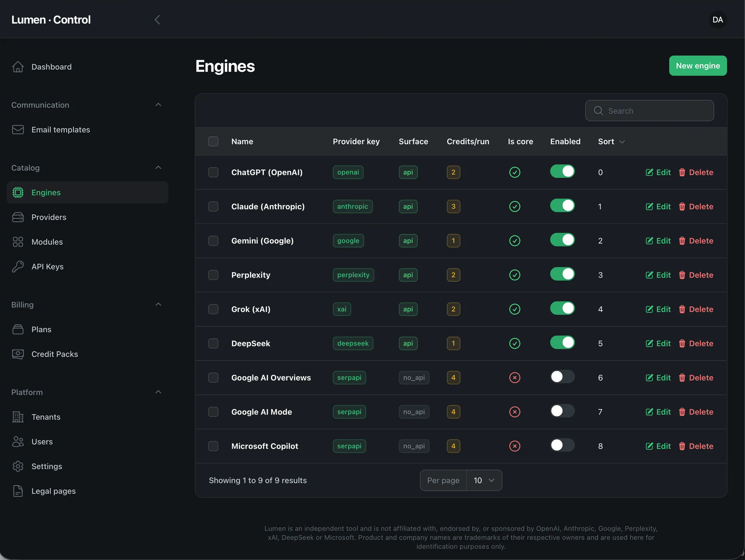The height and width of the screenshot is (560, 745).
Task: Click the anthropic provider key badge
Action: click(x=352, y=206)
